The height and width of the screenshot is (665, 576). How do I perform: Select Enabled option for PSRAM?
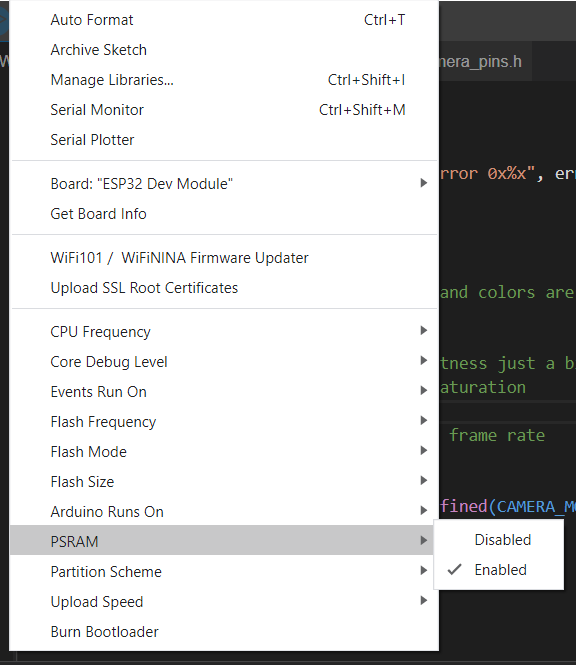[x=499, y=570]
